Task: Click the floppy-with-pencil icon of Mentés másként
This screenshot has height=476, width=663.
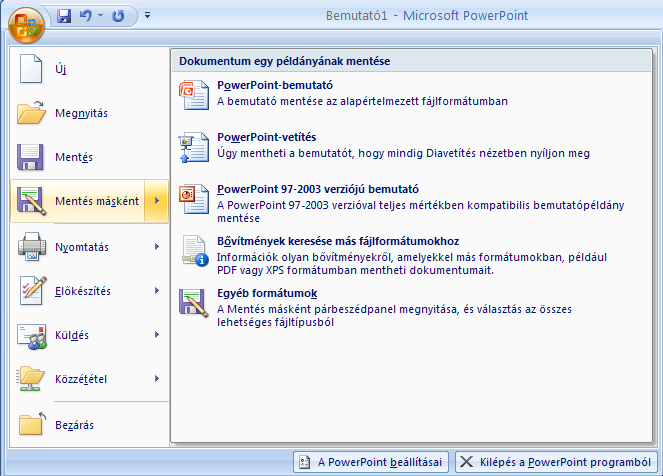Action: (x=31, y=201)
